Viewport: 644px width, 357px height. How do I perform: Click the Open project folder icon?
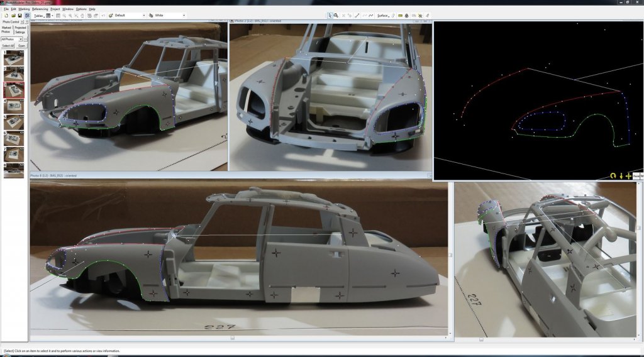12,15
